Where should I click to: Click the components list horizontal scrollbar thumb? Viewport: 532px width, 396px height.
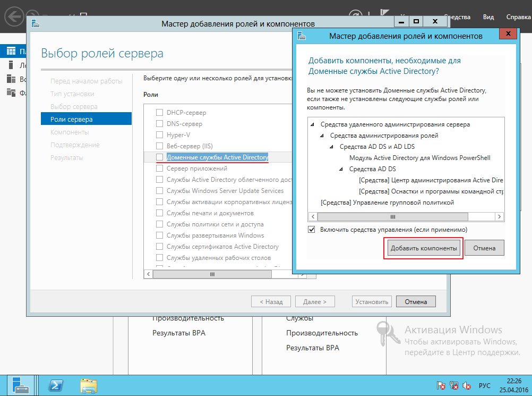click(393, 217)
